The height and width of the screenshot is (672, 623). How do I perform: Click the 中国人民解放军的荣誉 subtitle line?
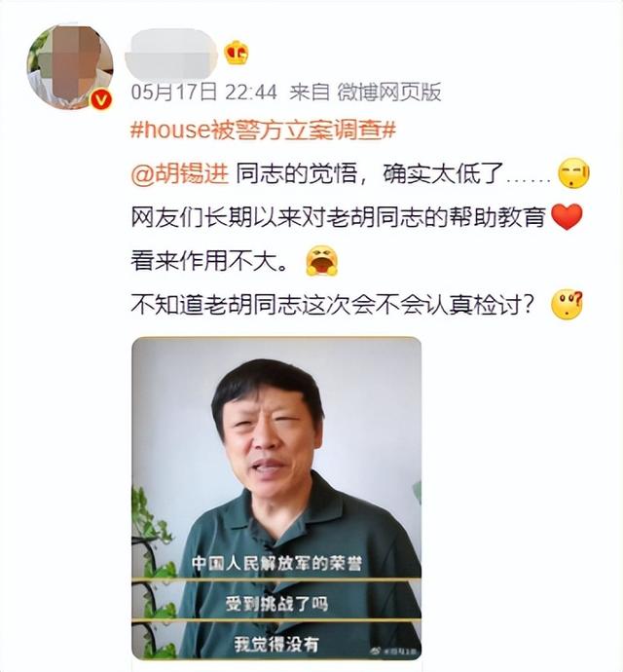point(276,563)
